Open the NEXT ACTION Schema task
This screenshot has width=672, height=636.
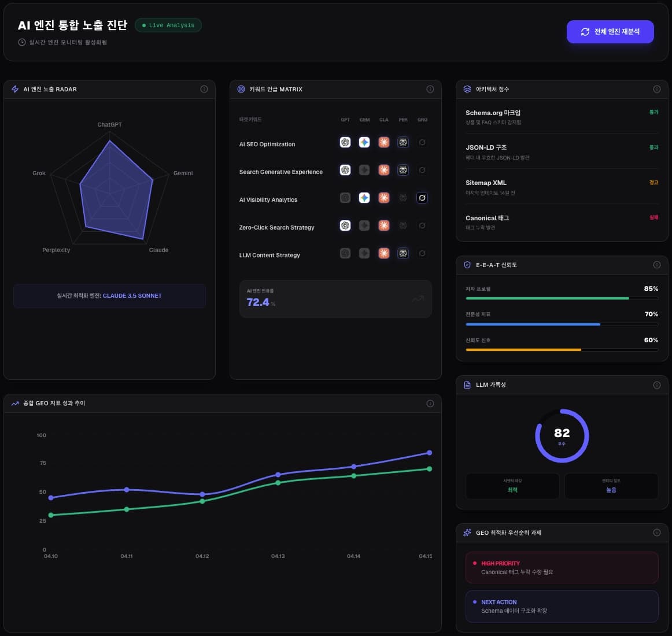pyautogui.click(x=562, y=607)
